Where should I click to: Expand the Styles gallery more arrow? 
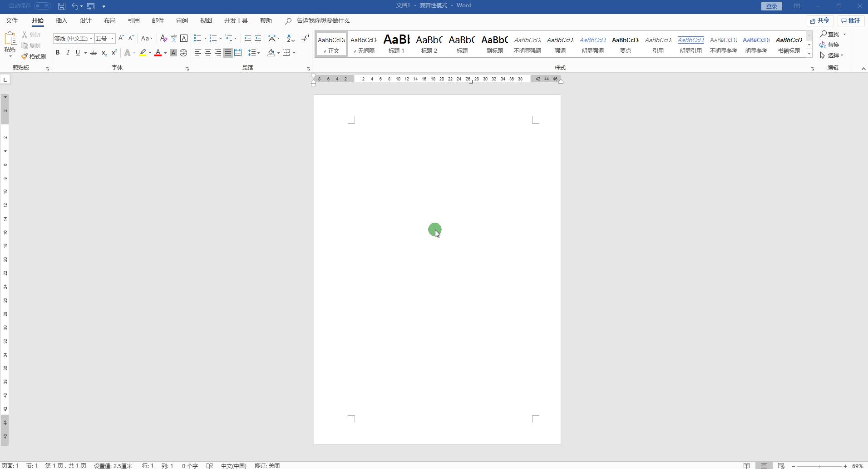[809, 54]
